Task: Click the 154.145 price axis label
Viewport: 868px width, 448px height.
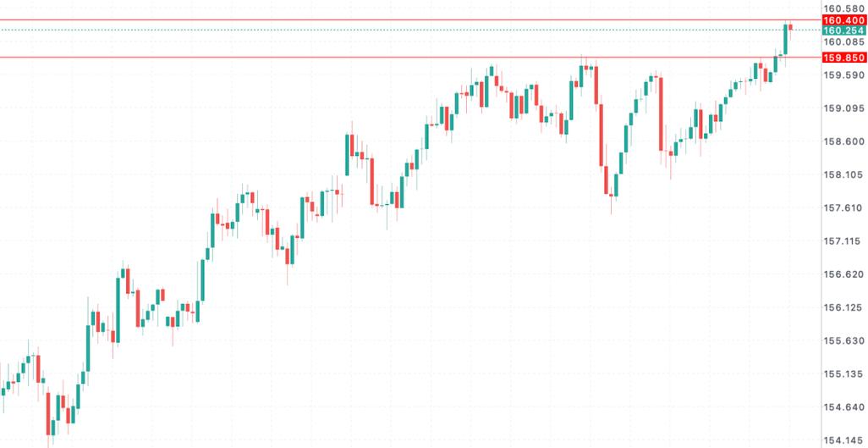Action: 843,440
